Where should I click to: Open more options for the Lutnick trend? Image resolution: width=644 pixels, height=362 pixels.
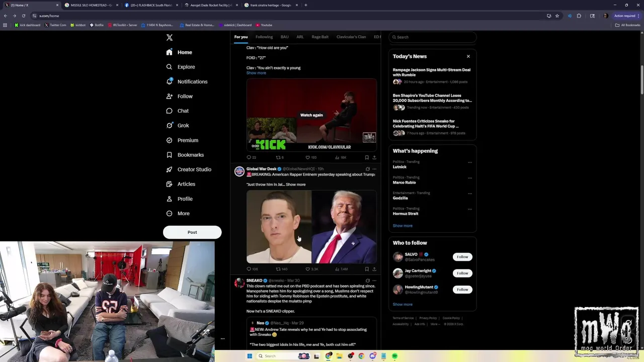(470, 162)
